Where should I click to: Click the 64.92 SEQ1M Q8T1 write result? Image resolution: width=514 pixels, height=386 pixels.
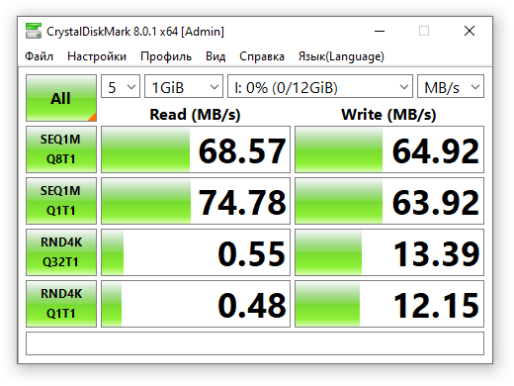point(389,149)
